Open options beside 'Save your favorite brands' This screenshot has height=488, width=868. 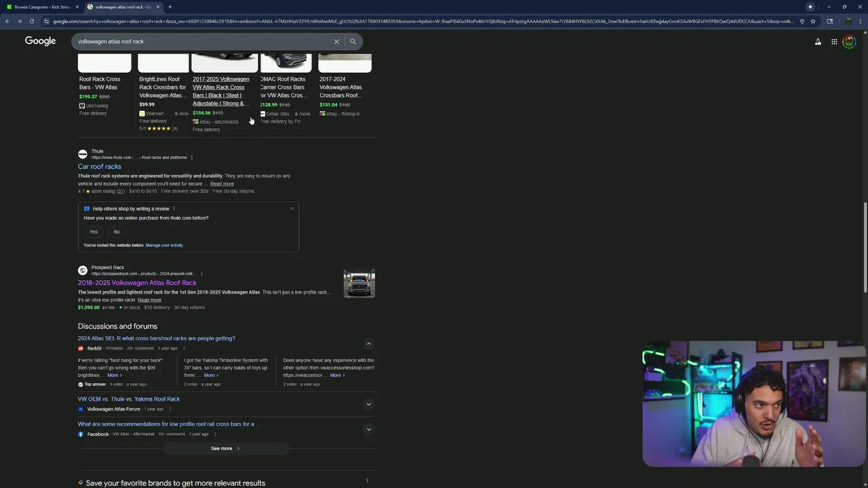point(368,481)
